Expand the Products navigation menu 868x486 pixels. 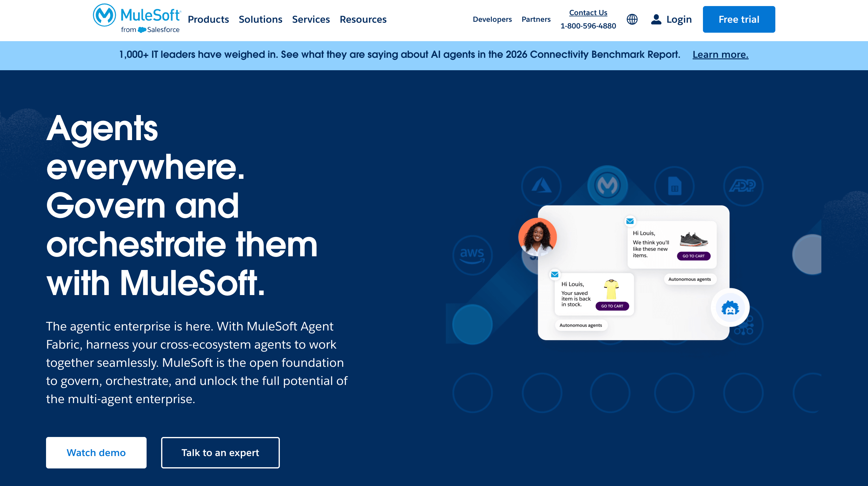coord(208,19)
